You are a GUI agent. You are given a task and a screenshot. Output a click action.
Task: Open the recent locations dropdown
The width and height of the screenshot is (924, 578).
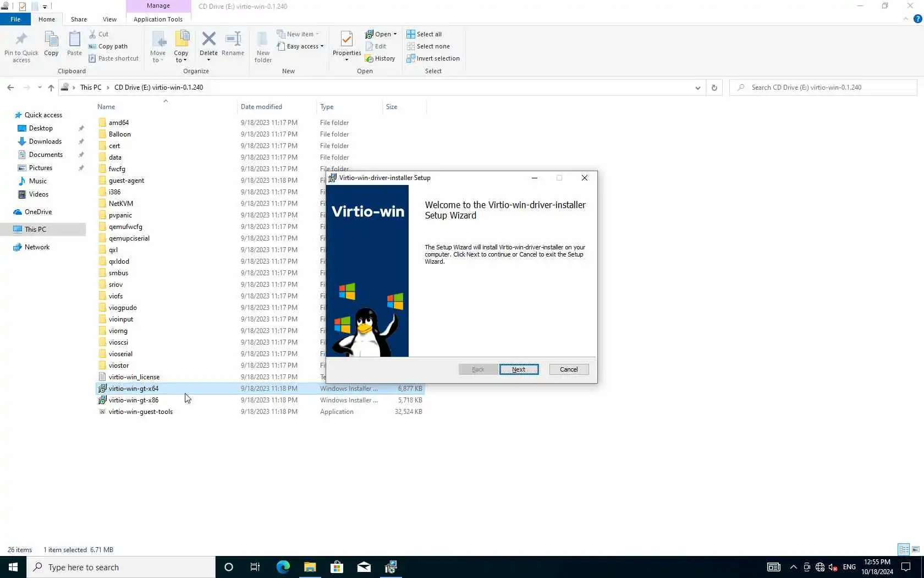pyautogui.click(x=40, y=88)
